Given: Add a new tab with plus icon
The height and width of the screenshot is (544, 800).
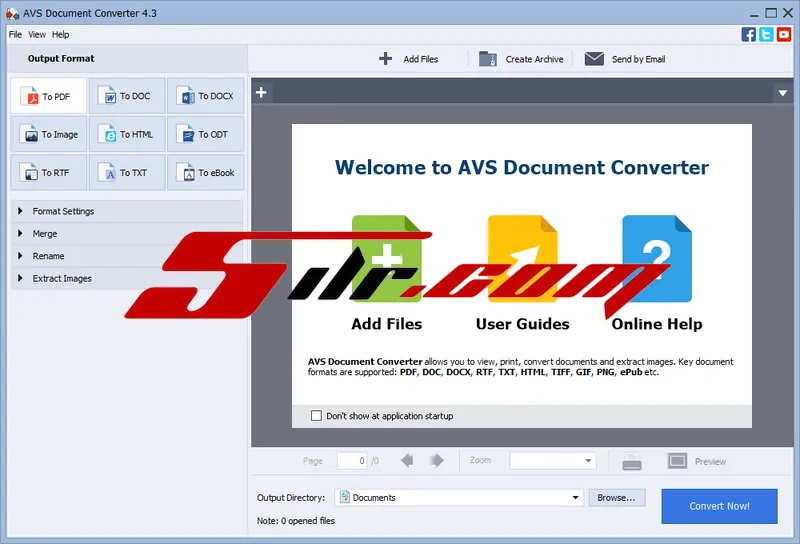Looking at the screenshot, I should tap(261, 92).
